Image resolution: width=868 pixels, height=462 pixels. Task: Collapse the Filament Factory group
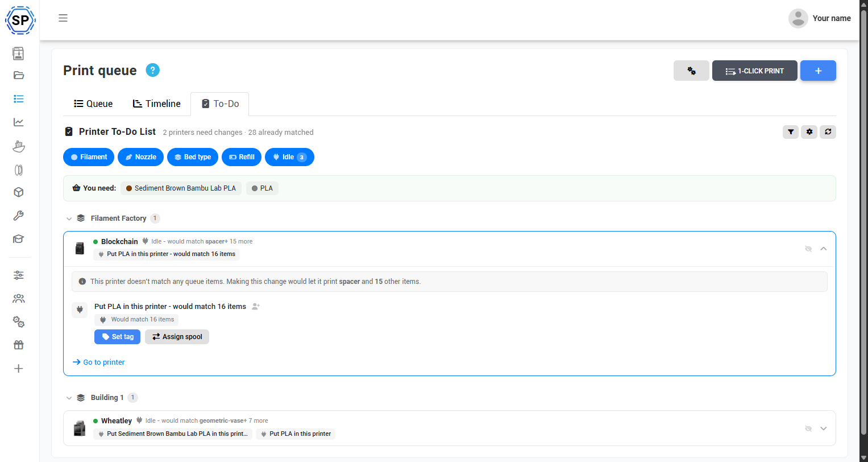(x=69, y=218)
